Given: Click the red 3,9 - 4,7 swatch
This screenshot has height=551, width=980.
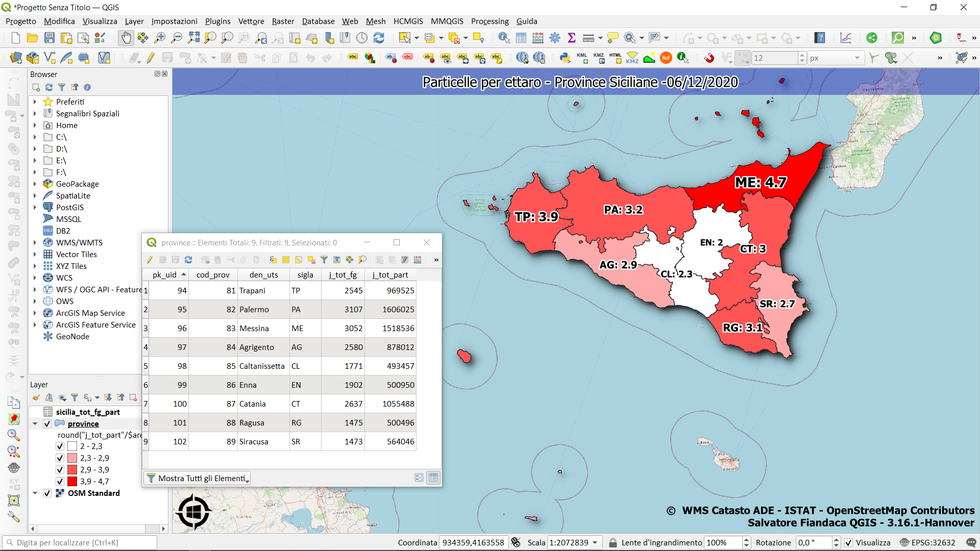Looking at the screenshot, I should coord(72,481).
